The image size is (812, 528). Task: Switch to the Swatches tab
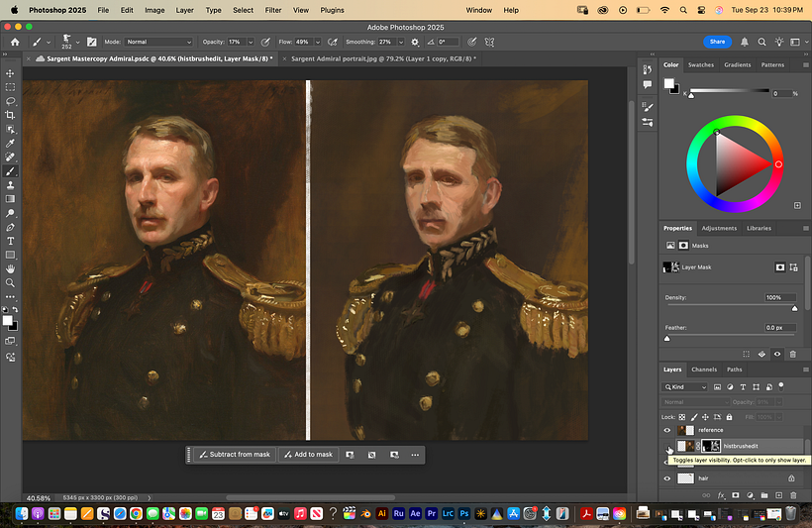(x=701, y=64)
